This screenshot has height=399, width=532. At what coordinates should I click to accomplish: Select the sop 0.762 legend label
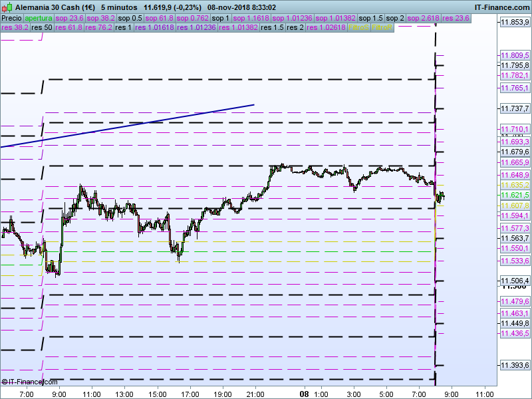[192, 18]
